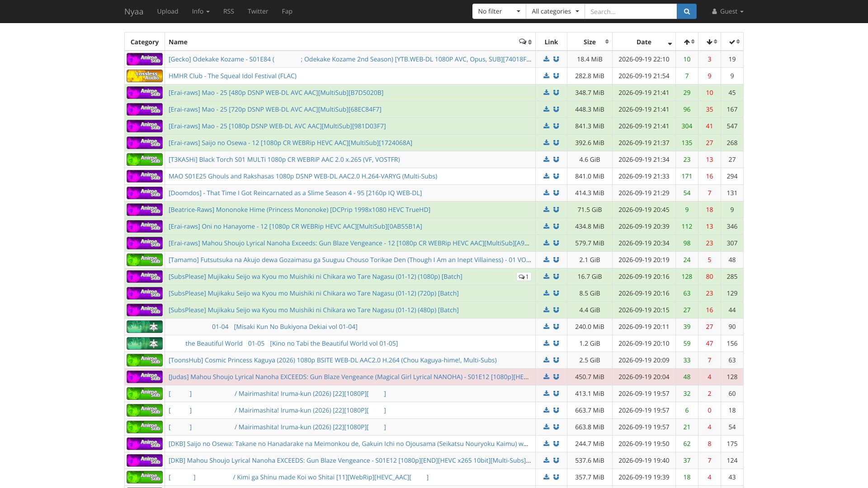Download Erai-raws Mao 25 480p torrent file
The image size is (868, 488).
click(546, 93)
